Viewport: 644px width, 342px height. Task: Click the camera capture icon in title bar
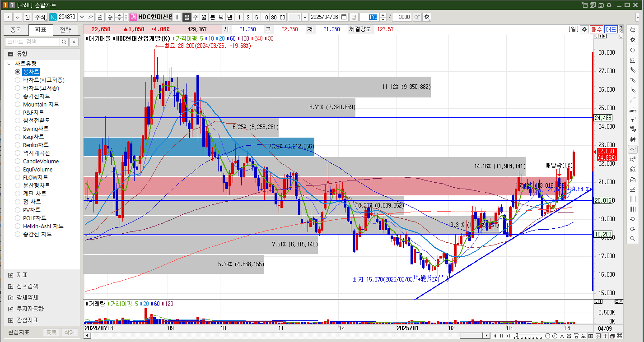(601, 5)
